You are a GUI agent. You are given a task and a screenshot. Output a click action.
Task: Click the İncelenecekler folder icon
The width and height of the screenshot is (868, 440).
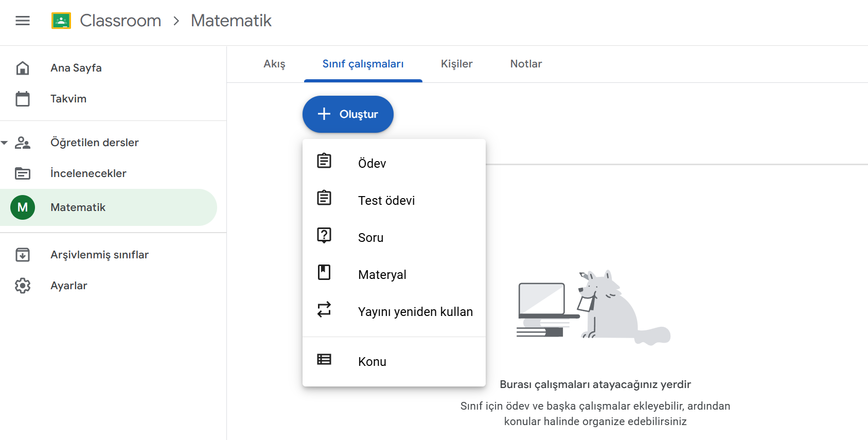(x=23, y=173)
